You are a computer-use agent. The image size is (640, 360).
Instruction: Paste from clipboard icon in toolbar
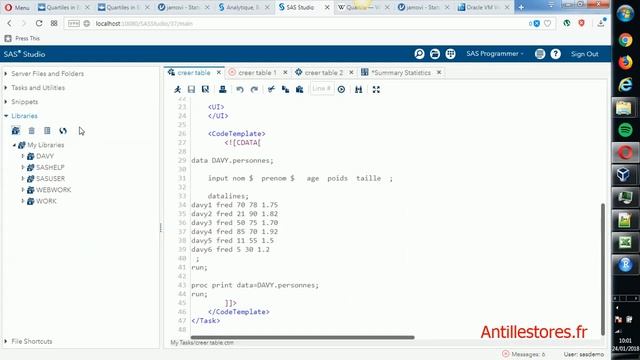tap(300, 89)
